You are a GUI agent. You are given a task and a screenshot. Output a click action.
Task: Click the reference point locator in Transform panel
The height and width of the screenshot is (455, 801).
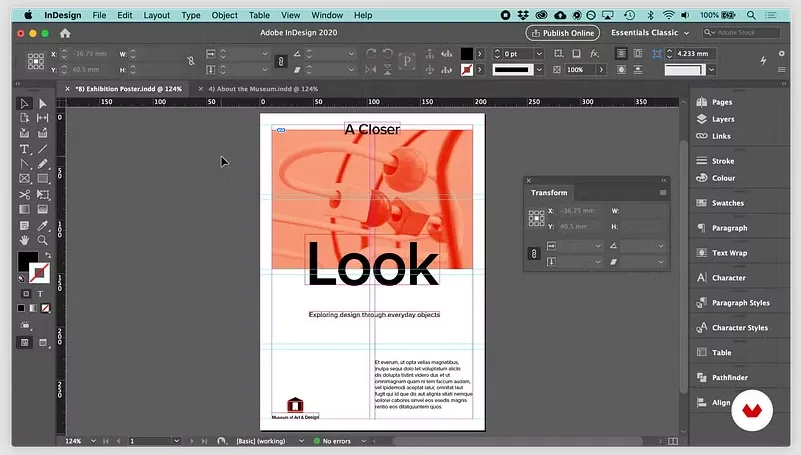536,218
